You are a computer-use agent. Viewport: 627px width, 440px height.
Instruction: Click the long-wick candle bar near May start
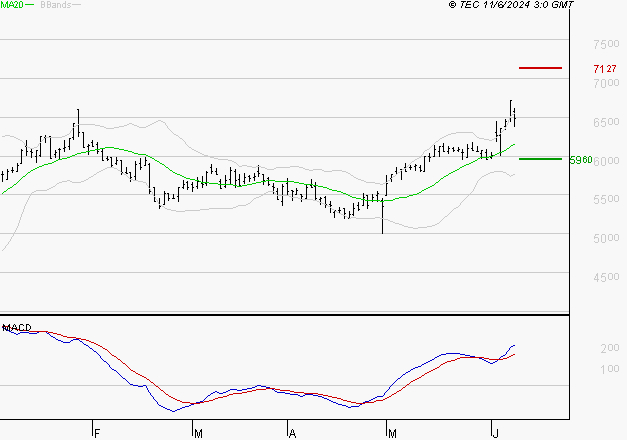pyautogui.click(x=383, y=214)
